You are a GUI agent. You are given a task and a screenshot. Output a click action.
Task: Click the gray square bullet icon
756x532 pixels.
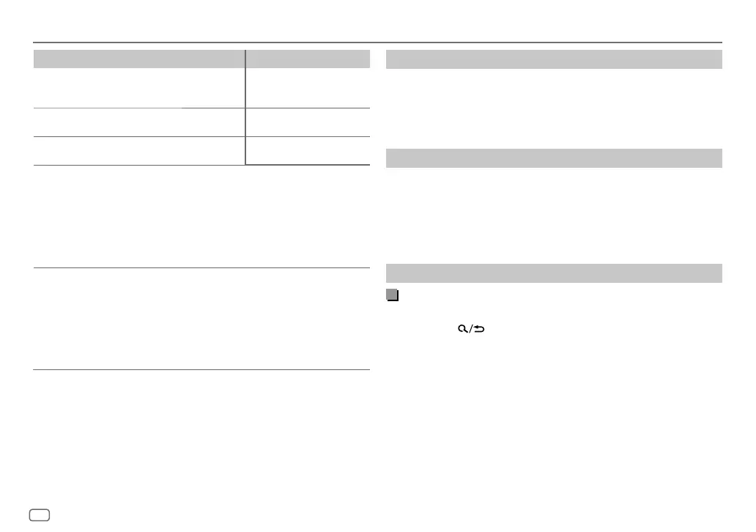coord(393,295)
